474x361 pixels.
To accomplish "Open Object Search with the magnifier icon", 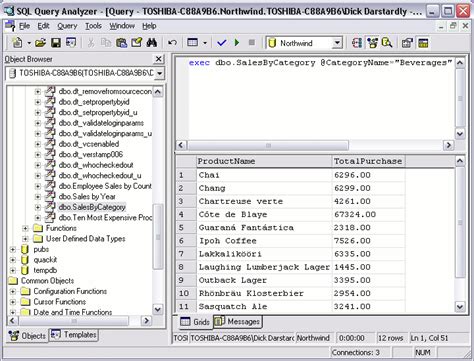I will coord(387,43).
